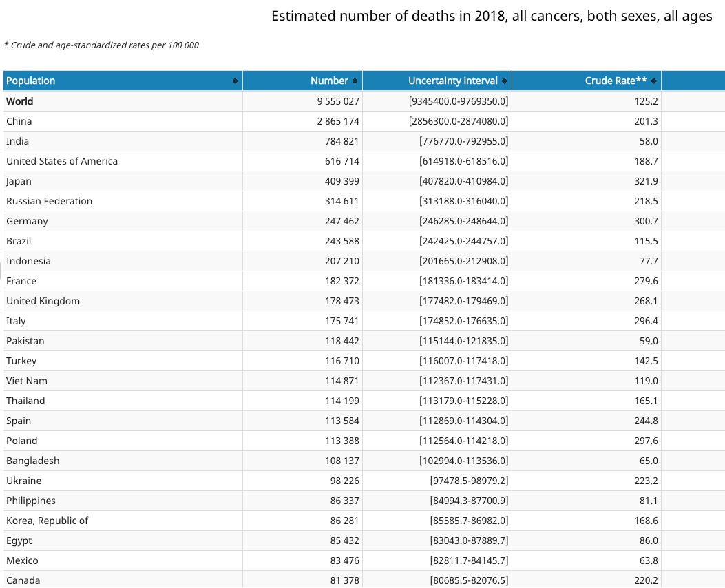Select the Russian Federation population cell
This screenshot has width=725, height=588.
[49, 201]
